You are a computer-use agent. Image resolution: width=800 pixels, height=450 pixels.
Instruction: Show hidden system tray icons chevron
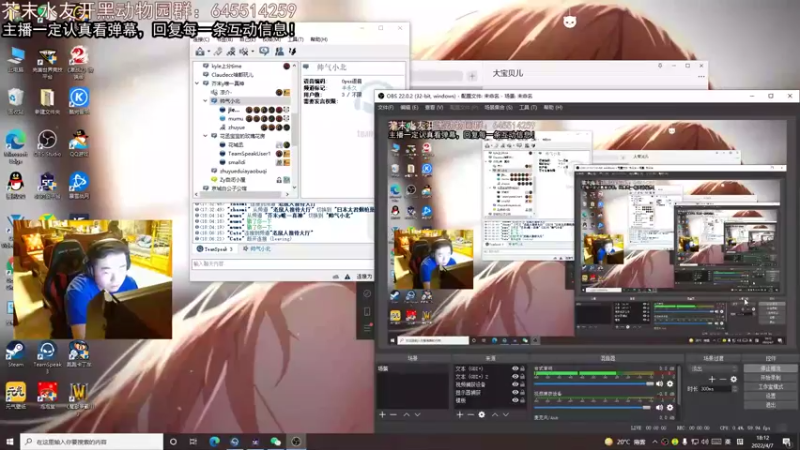[x=655, y=442]
